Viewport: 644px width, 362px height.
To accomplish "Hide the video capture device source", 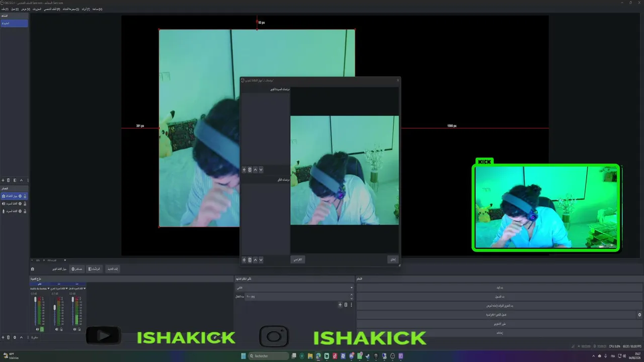I will (20, 196).
